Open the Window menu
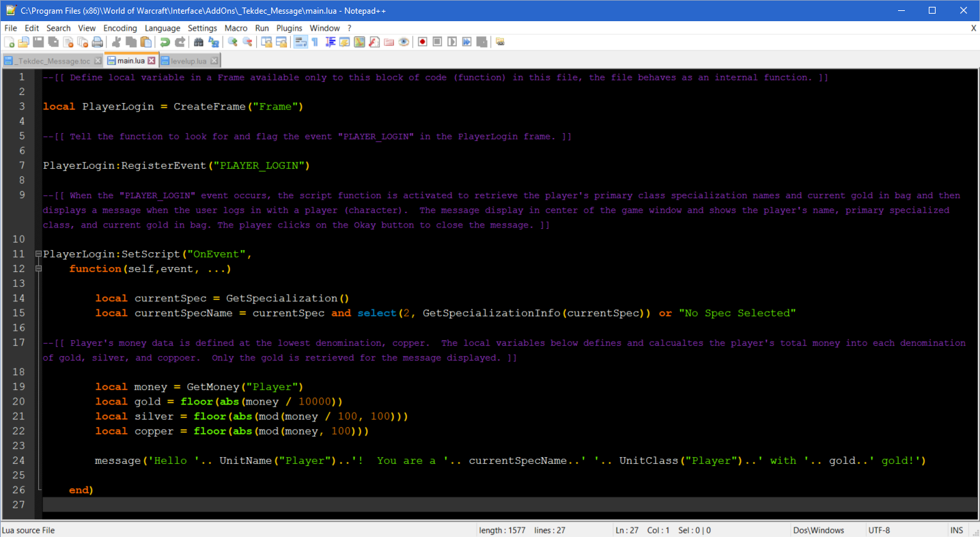The image size is (980, 537). pyautogui.click(x=324, y=28)
